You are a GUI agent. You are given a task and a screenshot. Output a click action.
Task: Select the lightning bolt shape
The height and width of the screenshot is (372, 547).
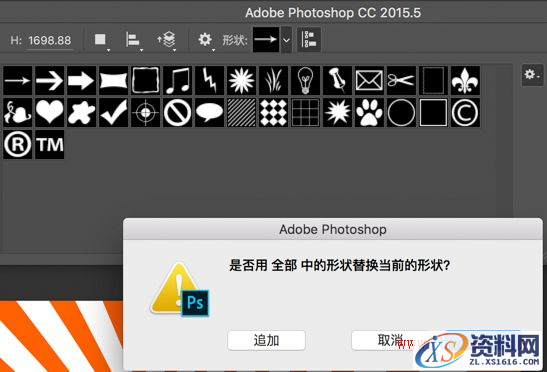click(x=209, y=81)
